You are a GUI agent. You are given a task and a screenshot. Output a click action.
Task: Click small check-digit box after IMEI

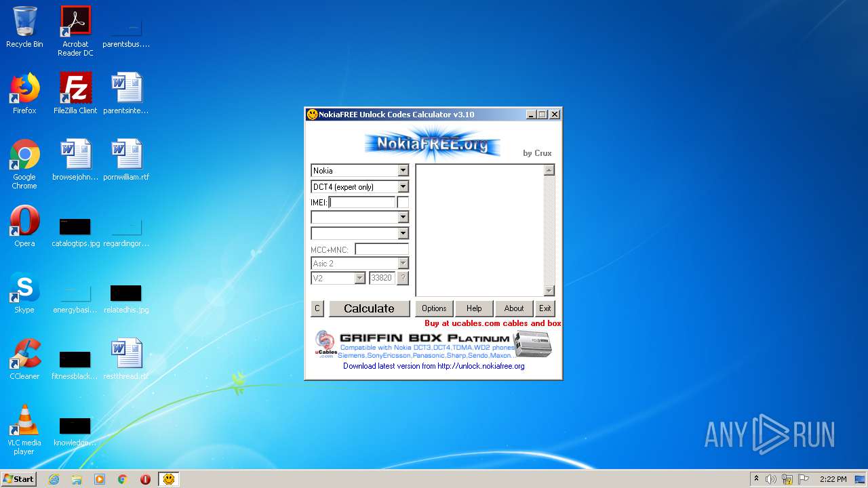[403, 202]
